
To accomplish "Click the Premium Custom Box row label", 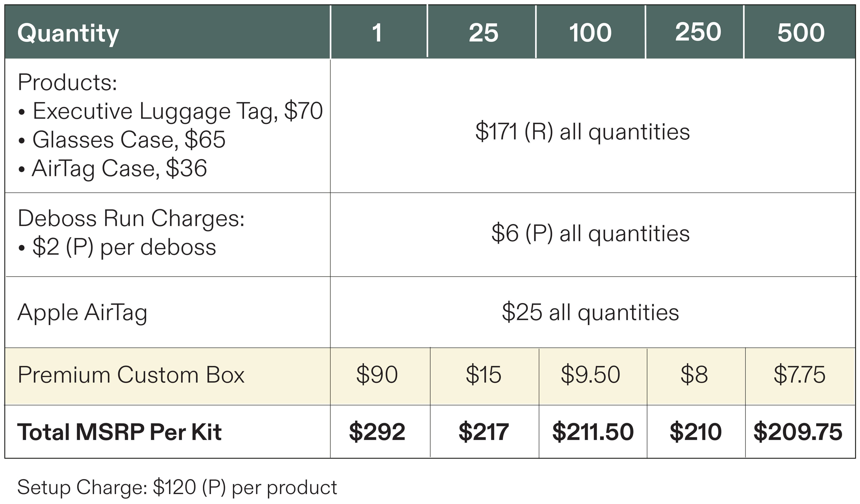I will click(131, 375).
